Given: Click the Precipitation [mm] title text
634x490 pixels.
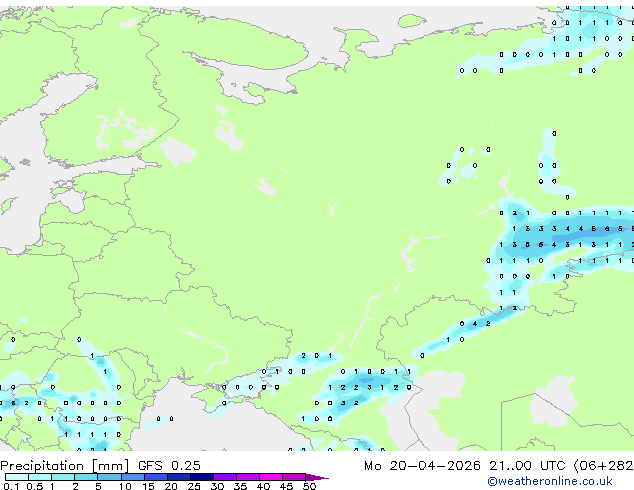Looking at the screenshot, I should pyautogui.click(x=65, y=466).
